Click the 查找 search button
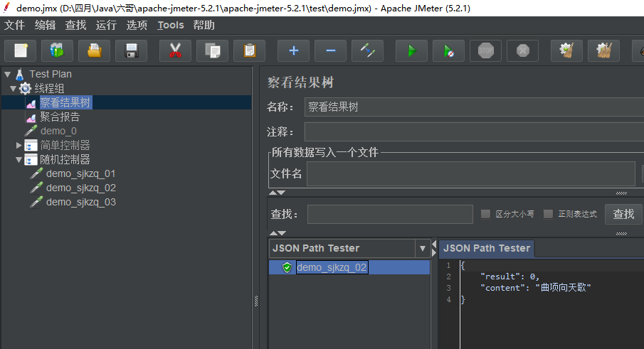This screenshot has width=644, height=349. click(623, 214)
